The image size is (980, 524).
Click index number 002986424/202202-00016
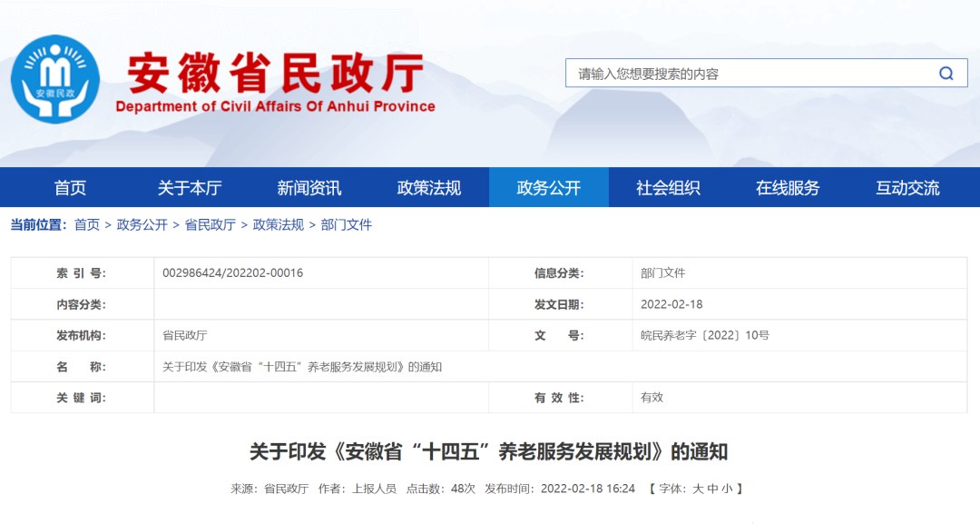click(232, 273)
